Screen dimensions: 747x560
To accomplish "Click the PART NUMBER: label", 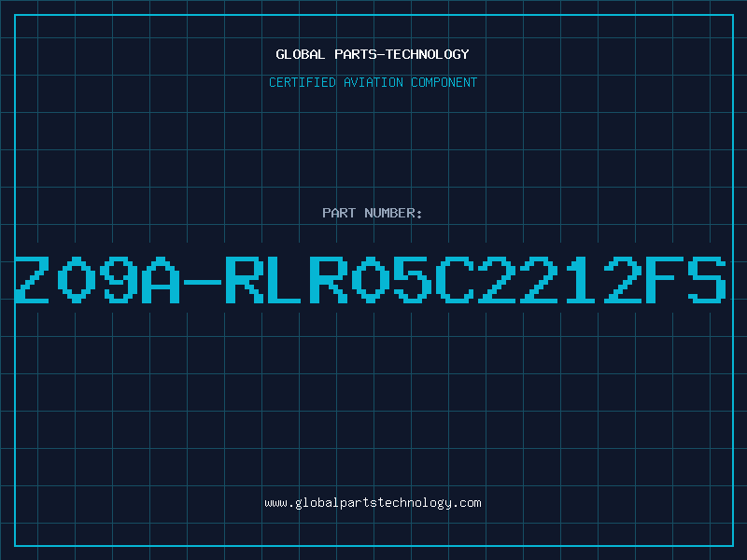I will [x=372, y=213].
